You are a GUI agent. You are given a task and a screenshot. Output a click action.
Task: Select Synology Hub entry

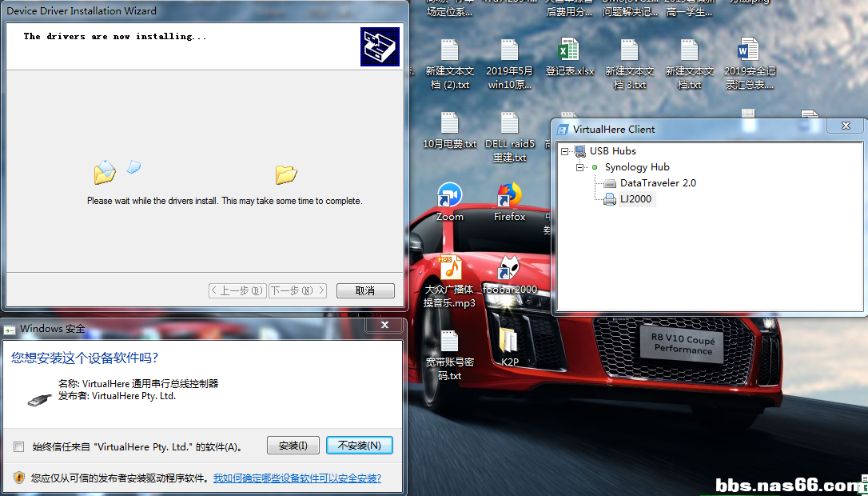click(x=637, y=167)
